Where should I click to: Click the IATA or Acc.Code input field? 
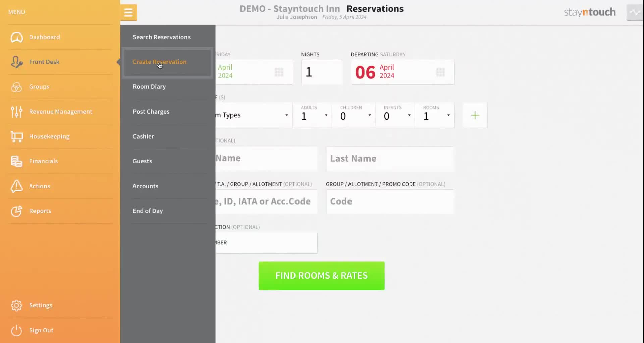(x=266, y=202)
